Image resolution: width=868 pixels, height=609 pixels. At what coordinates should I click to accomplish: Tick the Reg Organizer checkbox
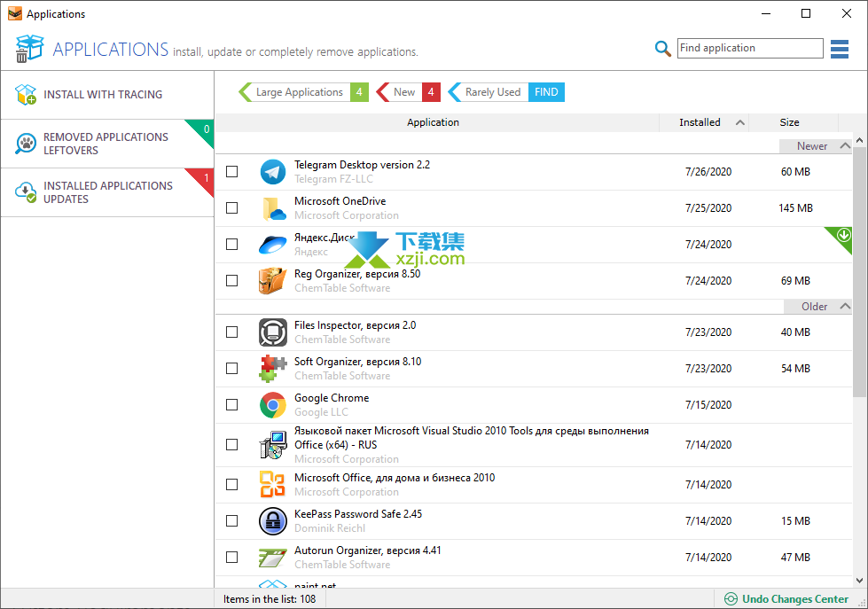click(x=232, y=281)
